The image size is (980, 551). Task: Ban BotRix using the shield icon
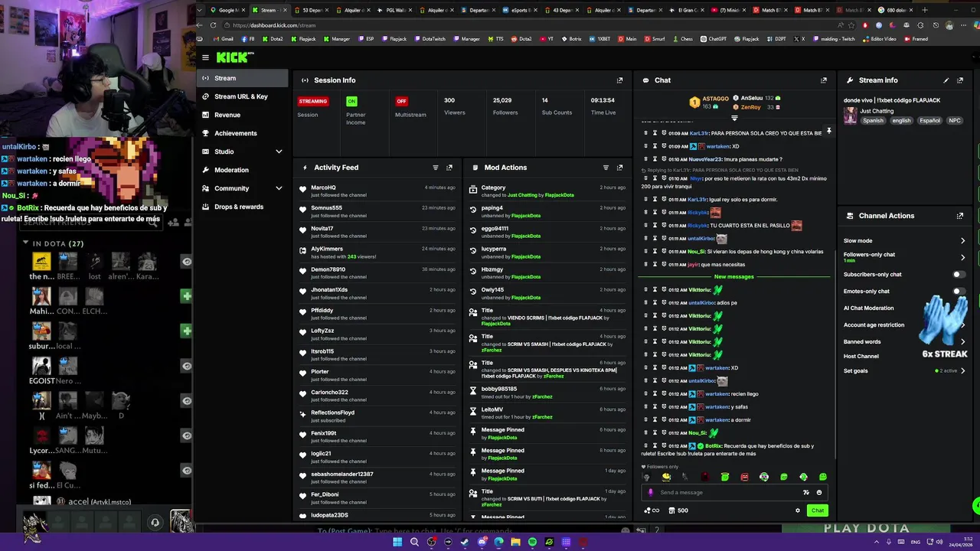[x=664, y=445]
